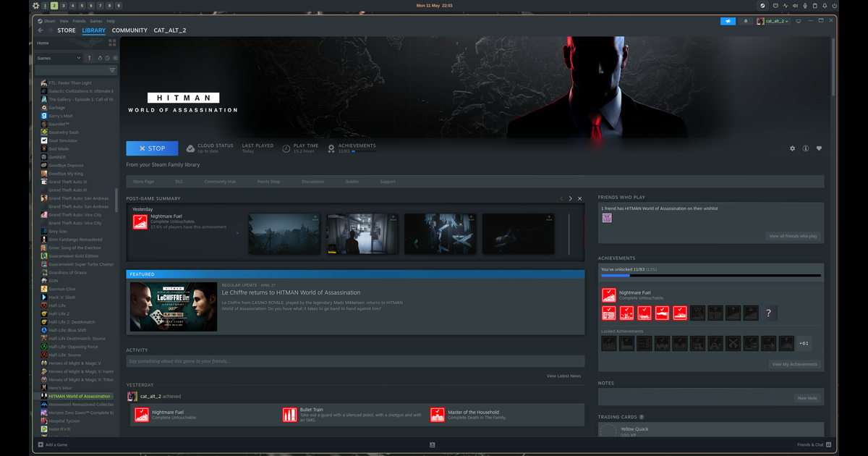The image size is (868, 456).
Task: Show game info icon
Action: pyautogui.click(x=805, y=148)
